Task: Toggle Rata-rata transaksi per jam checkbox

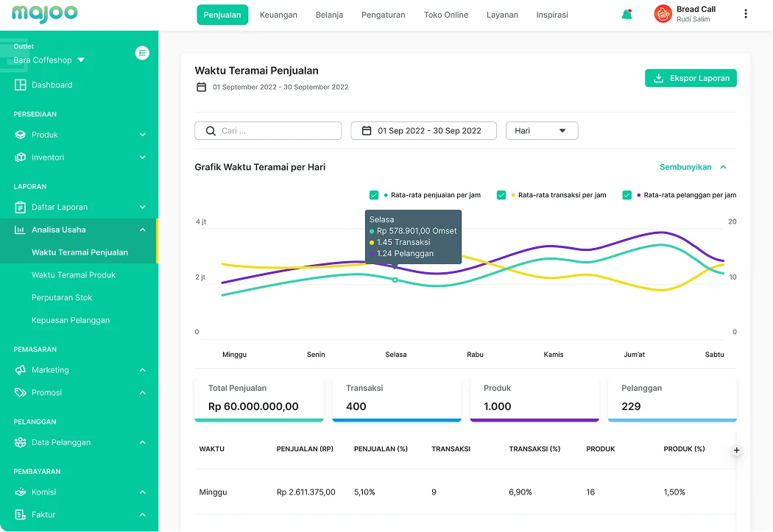Action: click(501, 195)
